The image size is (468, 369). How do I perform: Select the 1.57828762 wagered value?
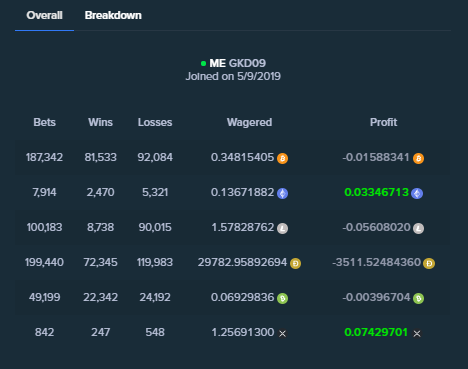click(243, 227)
